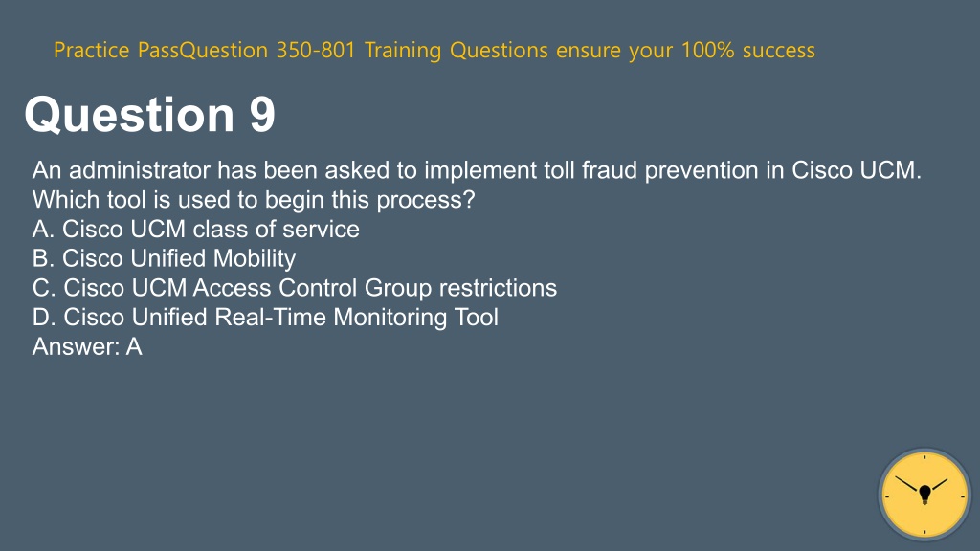The image size is (980, 551).
Task: Click the letter 'D.' option marker
Action: coord(44,318)
